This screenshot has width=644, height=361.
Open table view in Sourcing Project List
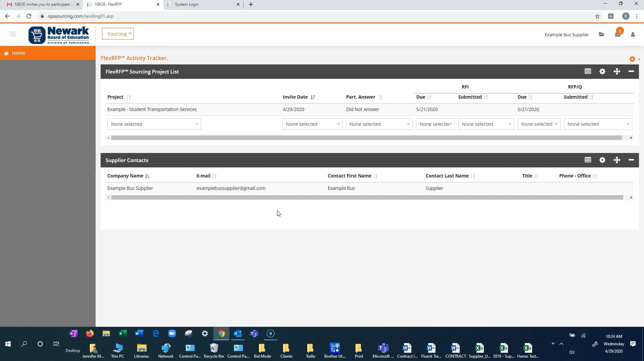click(x=588, y=71)
